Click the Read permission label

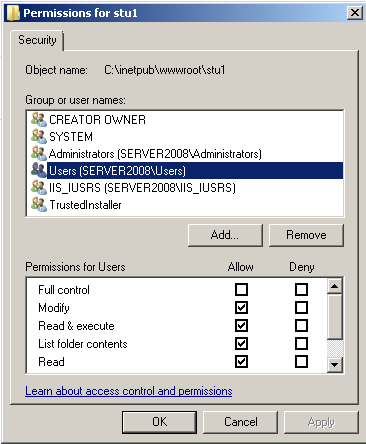pyautogui.click(x=51, y=362)
